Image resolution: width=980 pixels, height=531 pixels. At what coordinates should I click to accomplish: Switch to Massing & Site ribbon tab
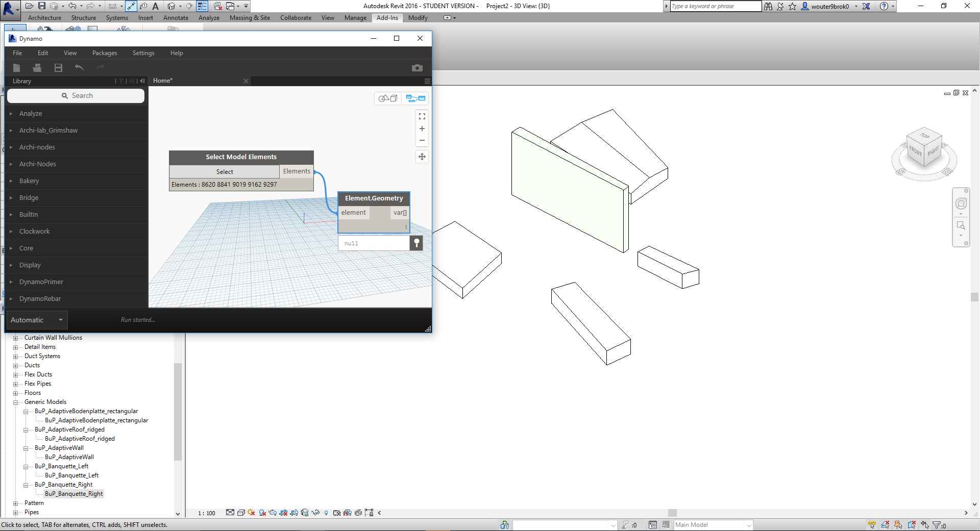click(x=250, y=18)
